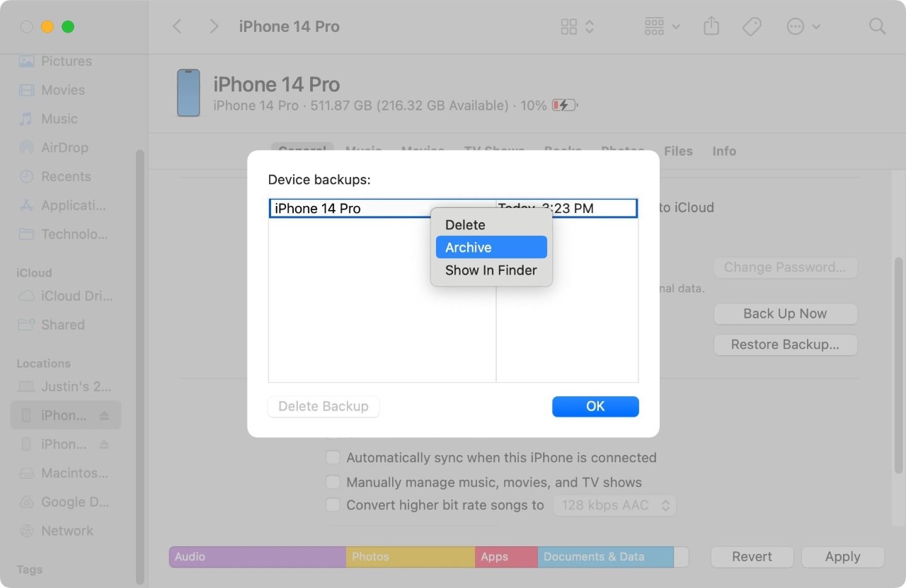Click the back navigation arrow
Image resolution: width=906 pixels, height=588 pixels.
pos(176,26)
